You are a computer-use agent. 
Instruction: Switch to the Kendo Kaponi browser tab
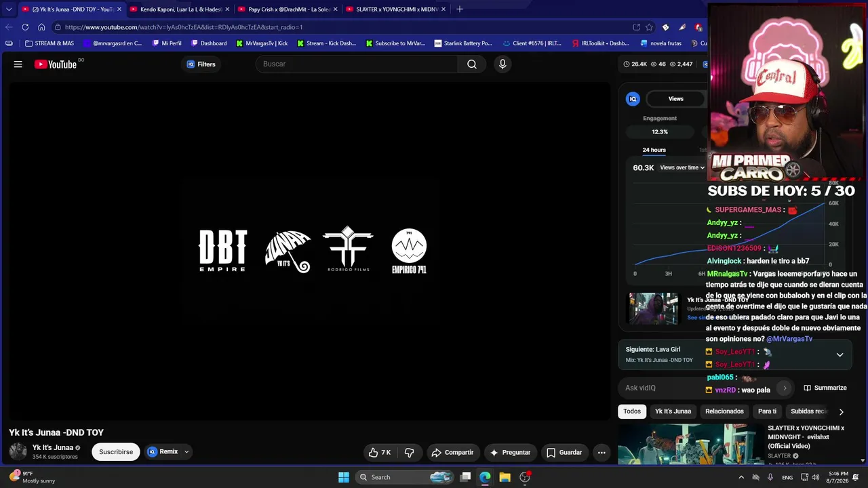(x=180, y=9)
